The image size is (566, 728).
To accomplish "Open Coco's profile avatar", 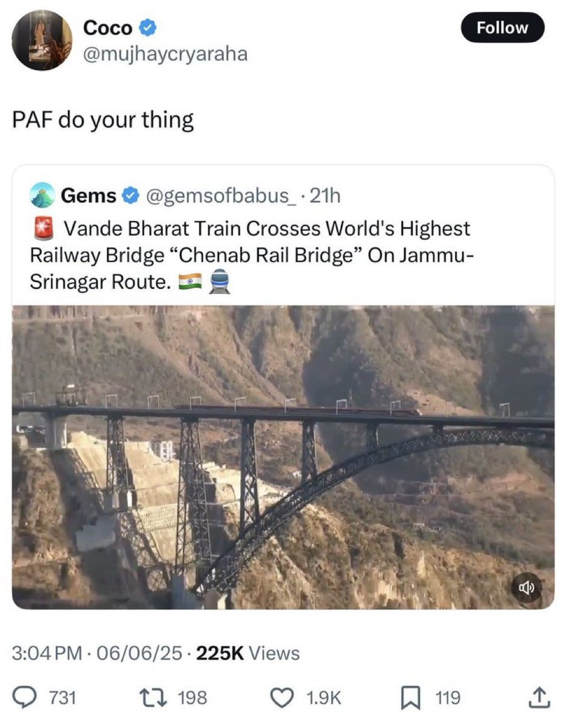I will coord(42,40).
